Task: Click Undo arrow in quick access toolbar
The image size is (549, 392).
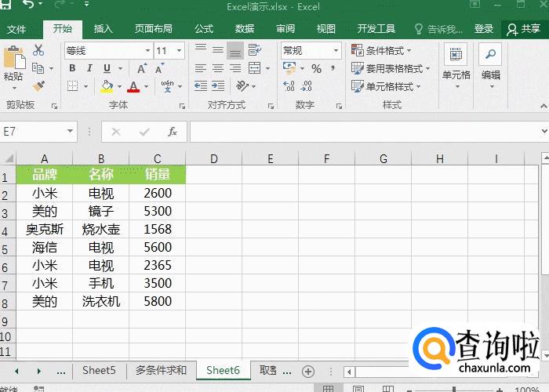Action: (x=30, y=5)
